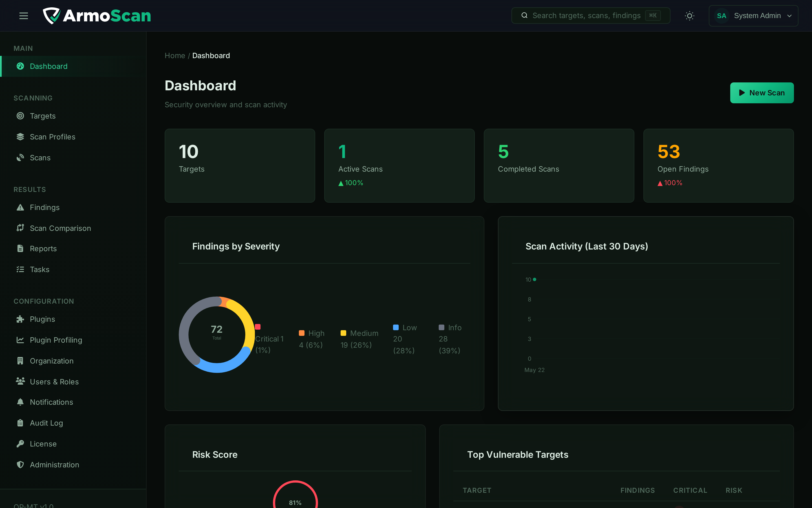Open the Completed Scans stat card
The image size is (812, 508).
click(x=559, y=166)
